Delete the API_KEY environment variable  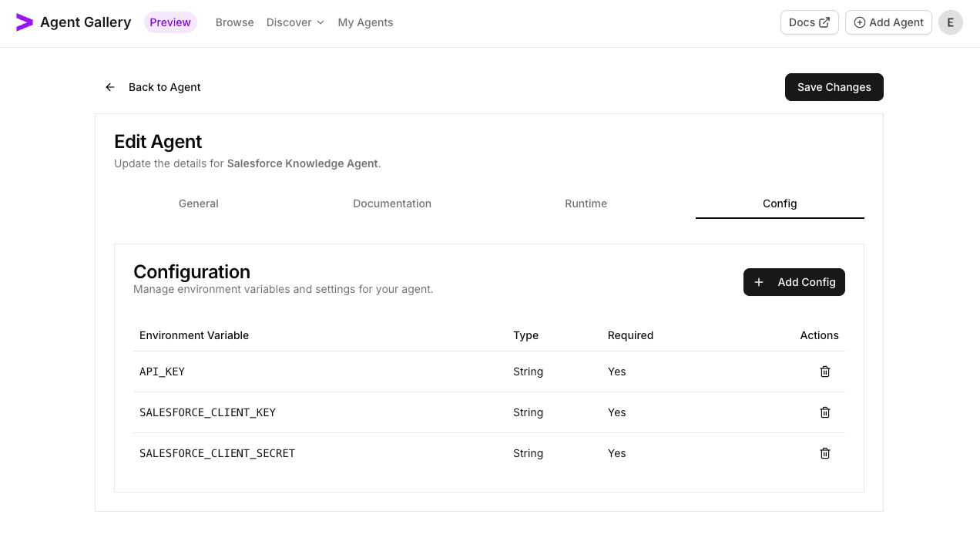click(x=824, y=372)
